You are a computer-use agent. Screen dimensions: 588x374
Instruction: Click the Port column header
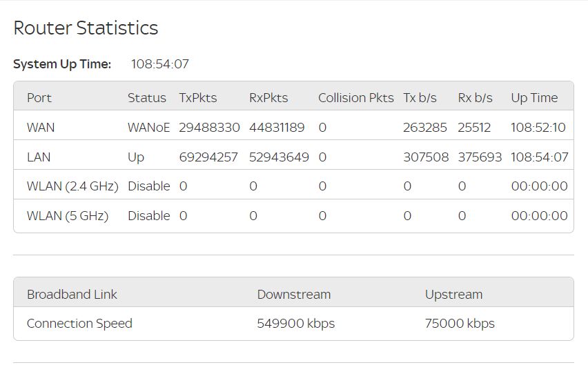39,98
